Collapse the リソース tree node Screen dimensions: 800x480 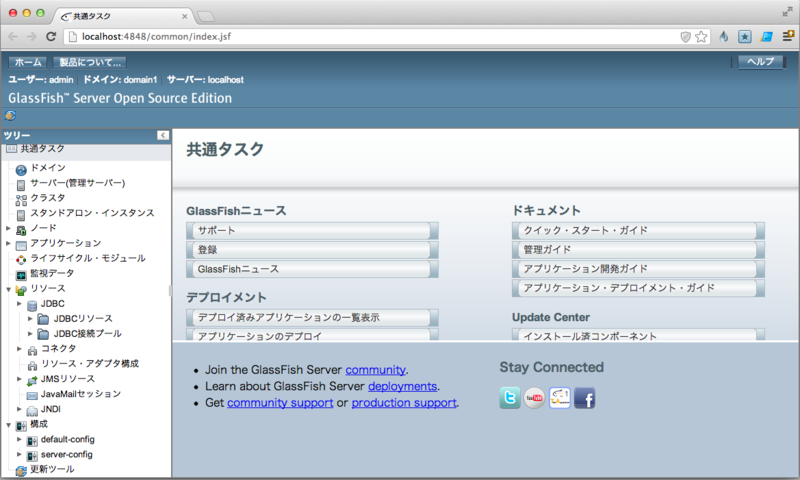[8, 289]
